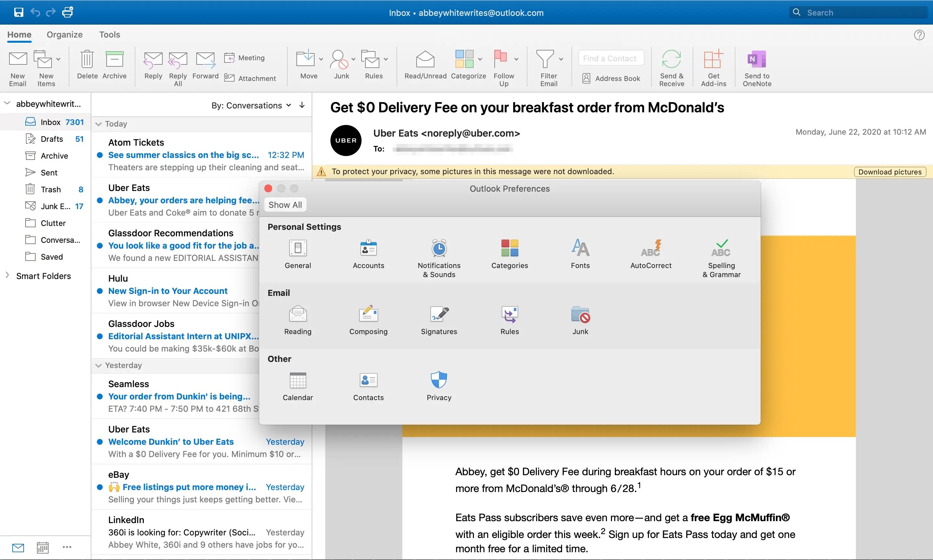This screenshot has width=933, height=560.
Task: Open the Tools ribbon tab
Action: [109, 35]
